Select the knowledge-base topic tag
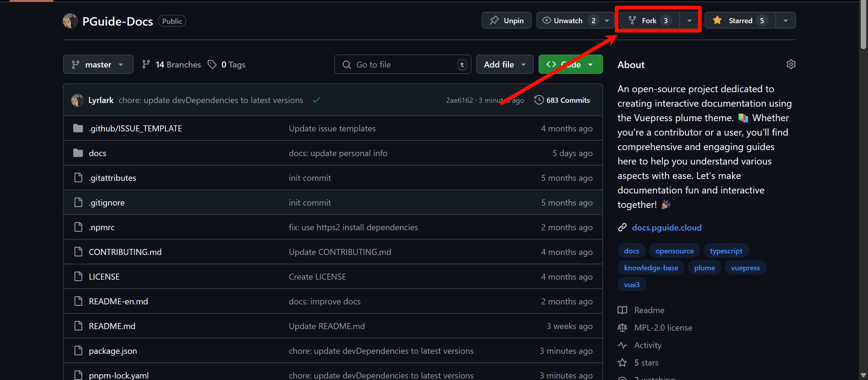Viewport: 868px width, 380px height. (651, 268)
